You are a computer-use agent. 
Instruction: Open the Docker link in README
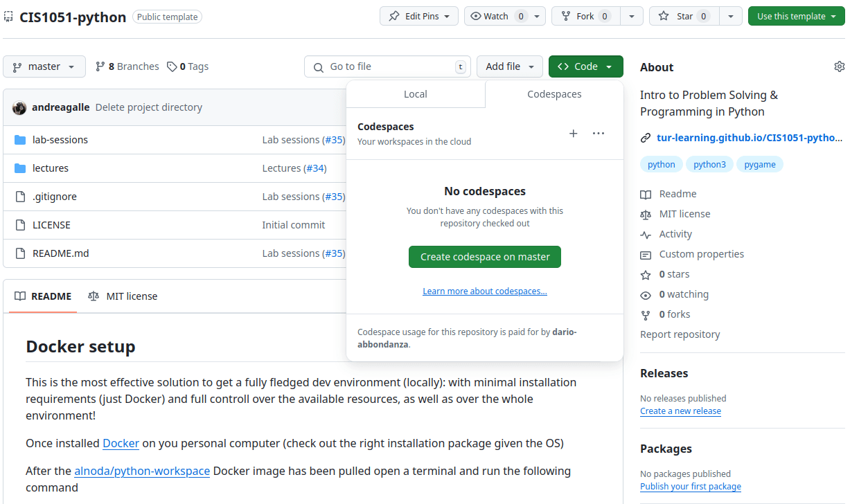pyautogui.click(x=121, y=443)
